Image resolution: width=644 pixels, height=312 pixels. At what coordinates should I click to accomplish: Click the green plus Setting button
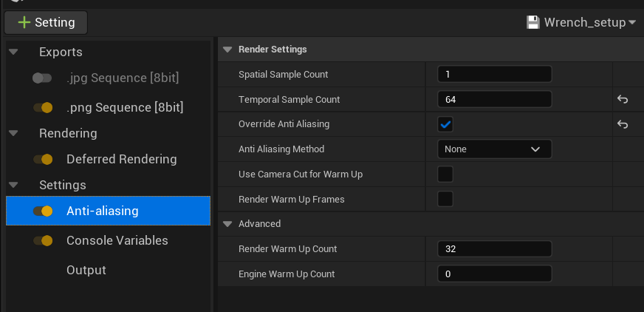[x=46, y=22]
